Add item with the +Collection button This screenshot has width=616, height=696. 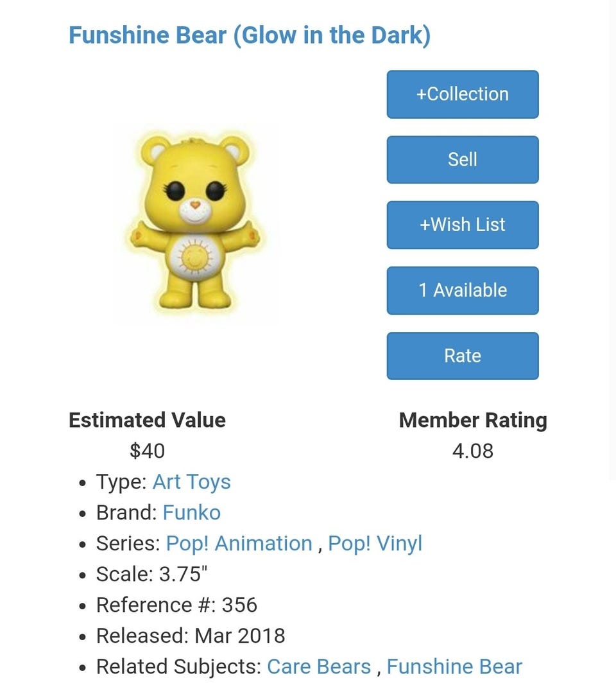point(462,94)
